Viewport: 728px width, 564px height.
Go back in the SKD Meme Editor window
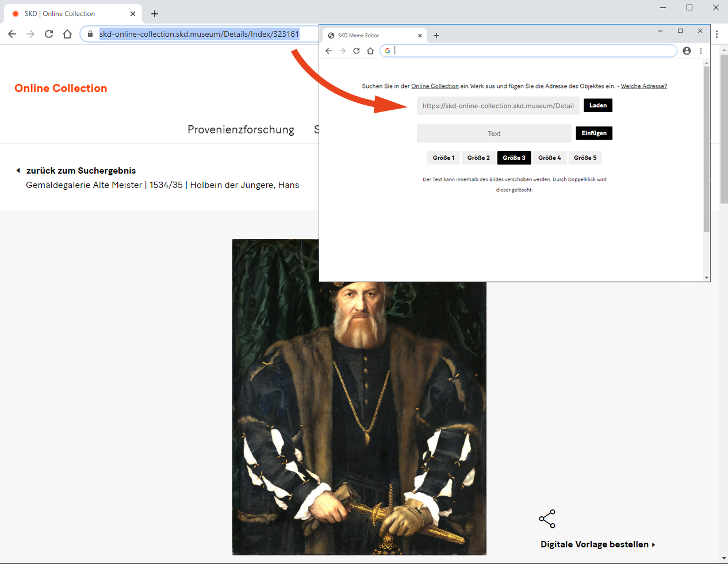329,51
